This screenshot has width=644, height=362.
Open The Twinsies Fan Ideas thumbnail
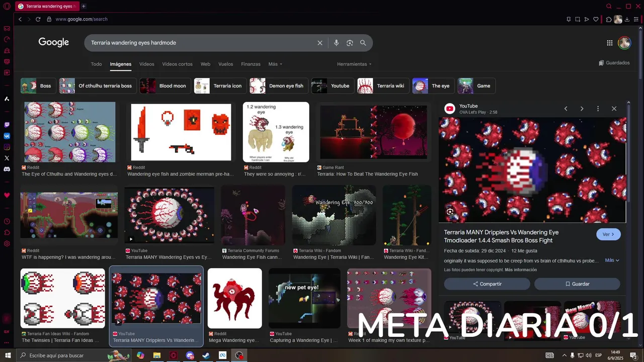point(63,298)
